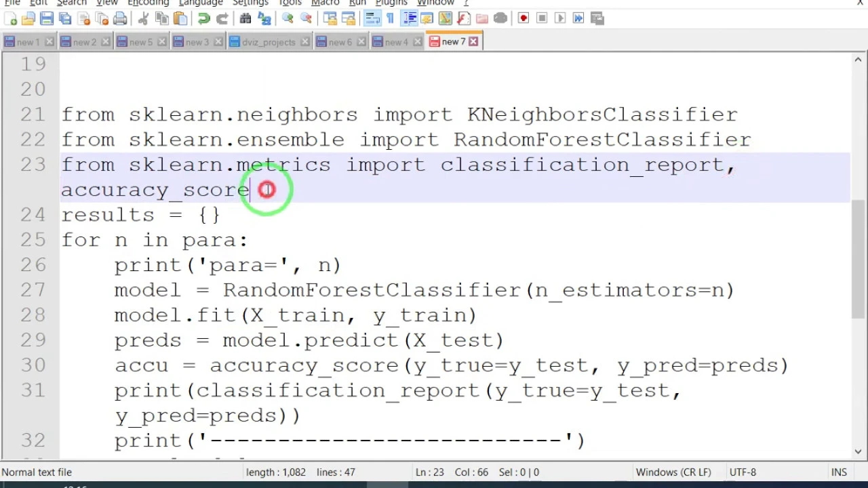Close the dviz_projects tab
The image size is (868, 488).
[x=304, y=42]
